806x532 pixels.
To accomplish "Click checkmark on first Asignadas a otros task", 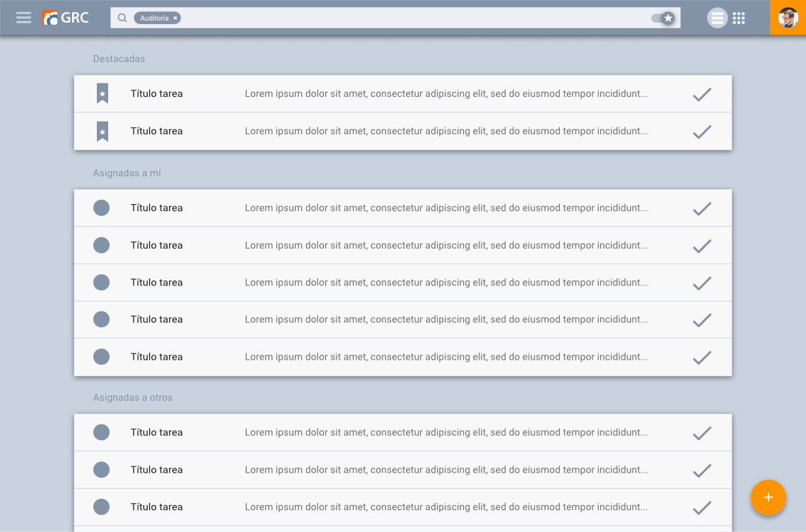I will point(701,433).
